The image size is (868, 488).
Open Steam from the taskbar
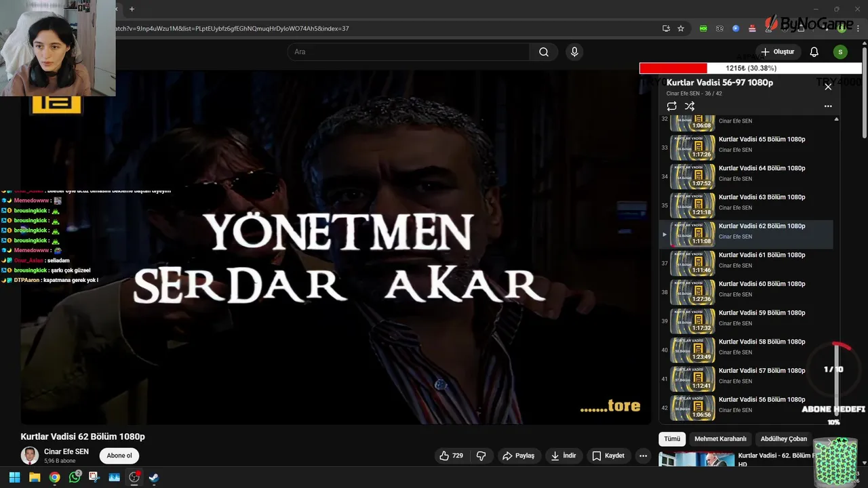154,477
